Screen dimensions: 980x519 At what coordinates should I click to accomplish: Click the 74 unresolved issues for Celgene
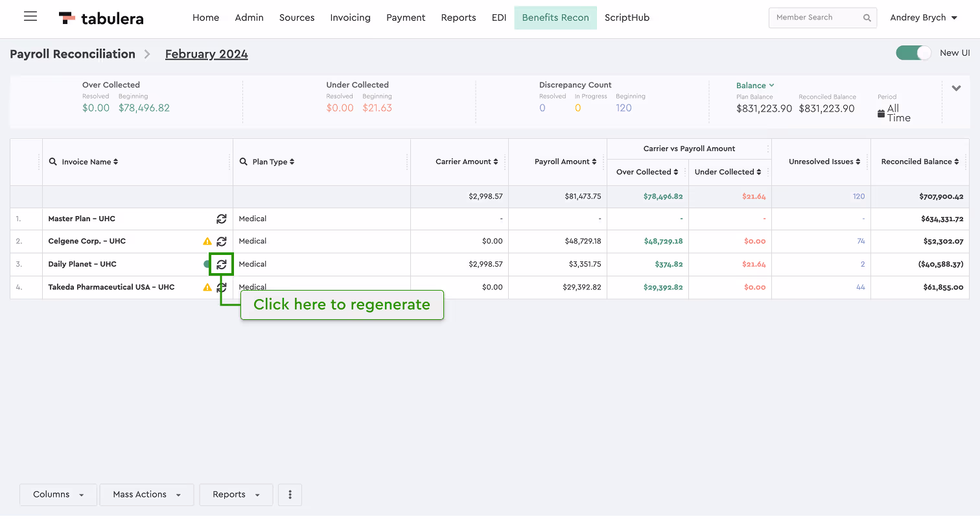[861, 241]
